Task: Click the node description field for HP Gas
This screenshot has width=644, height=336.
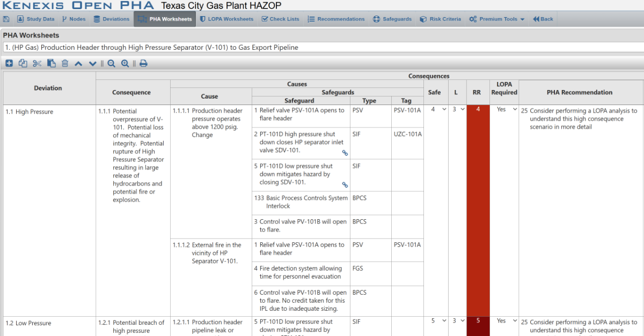Action: [x=322, y=48]
